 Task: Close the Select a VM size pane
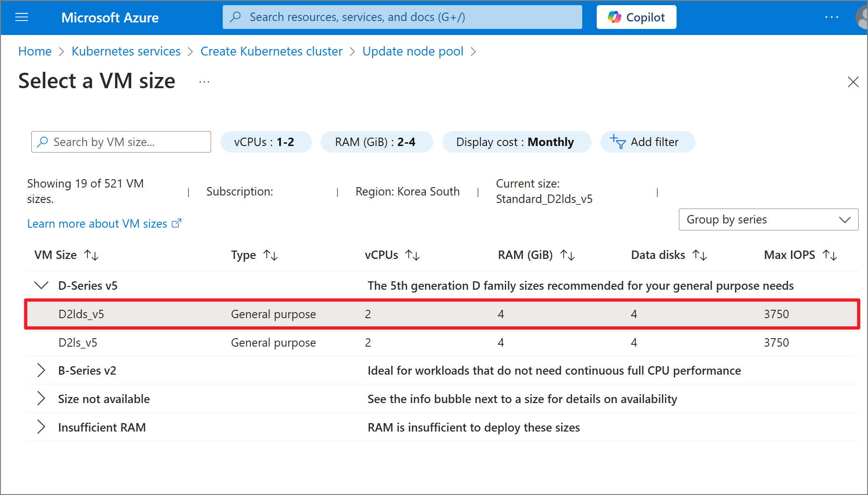click(853, 82)
